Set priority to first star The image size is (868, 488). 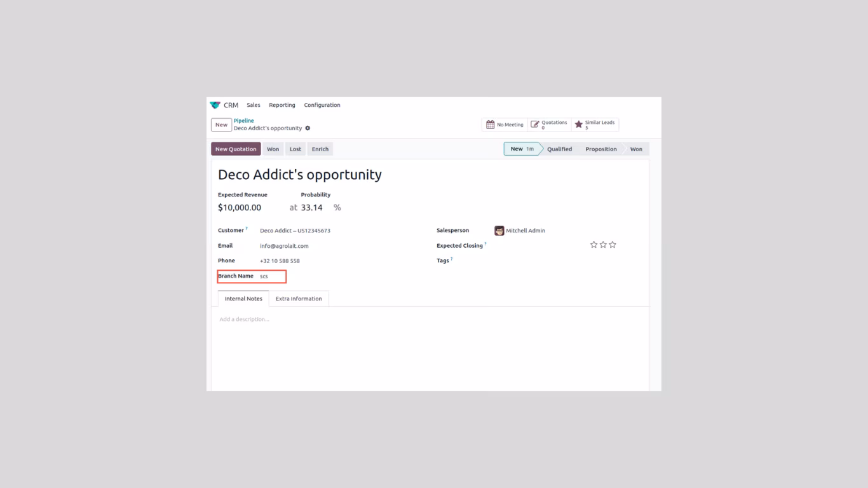tap(593, 245)
